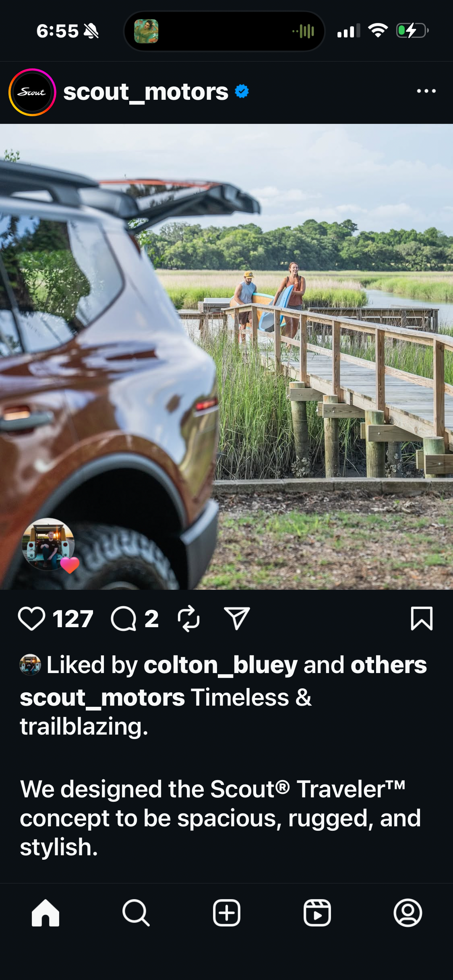The image size is (453, 980).
Task: Save post with the bookmark icon
Action: 422,618
